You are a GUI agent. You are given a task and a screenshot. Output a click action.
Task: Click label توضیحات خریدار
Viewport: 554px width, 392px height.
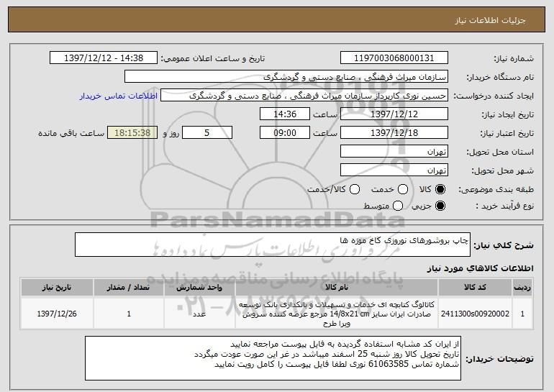pos(499,359)
